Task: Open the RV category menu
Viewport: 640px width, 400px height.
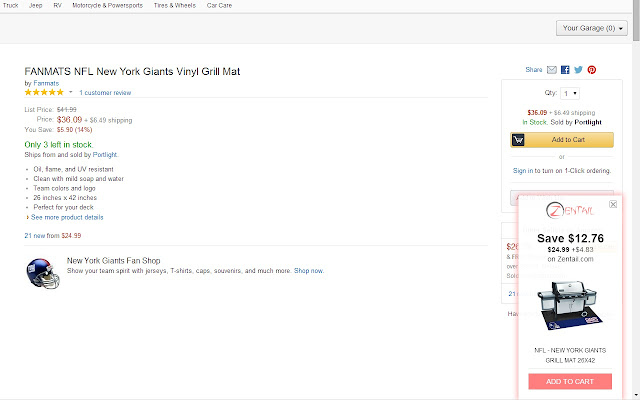Action: tap(58, 5)
